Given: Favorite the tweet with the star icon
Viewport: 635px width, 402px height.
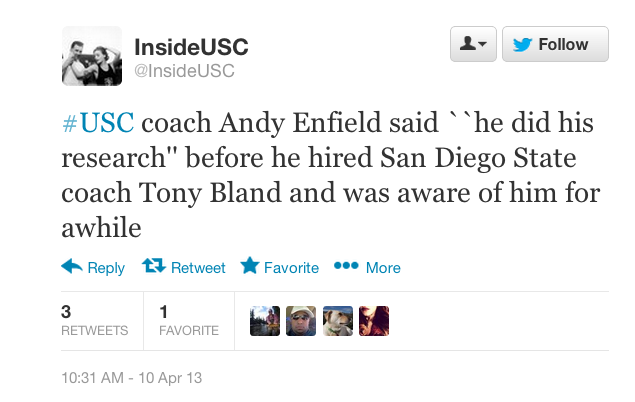Looking at the screenshot, I should coord(249,267).
